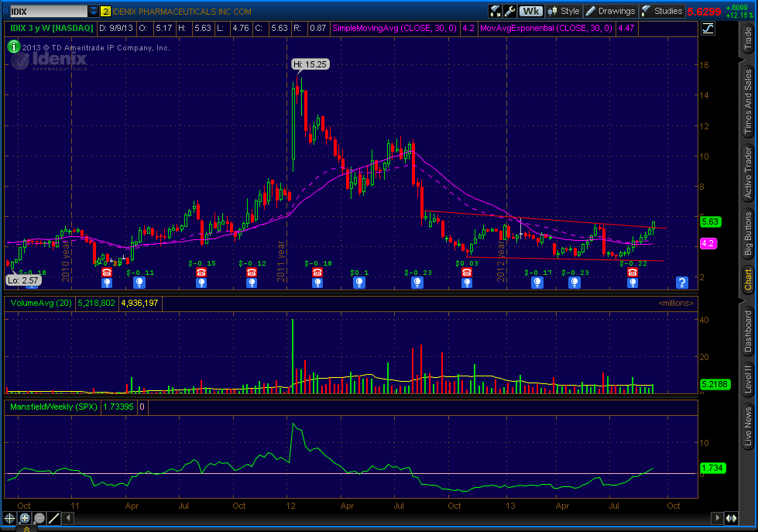Zoom in with the magnifier plus icon
The image size is (758, 532).
25,518
